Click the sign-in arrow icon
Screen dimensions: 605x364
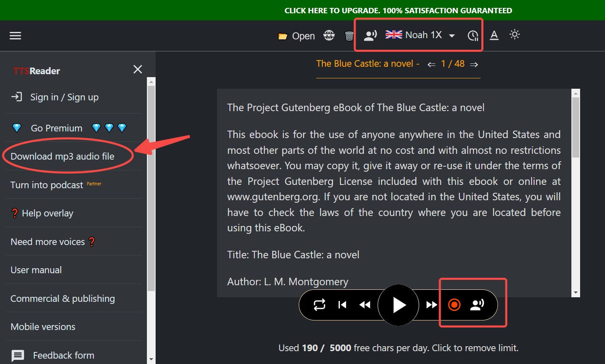[x=16, y=97]
